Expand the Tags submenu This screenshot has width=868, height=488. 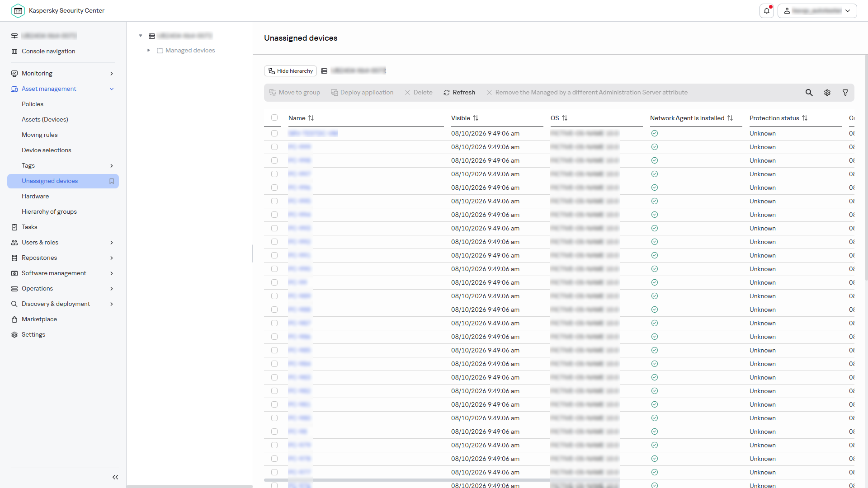pyautogui.click(x=112, y=166)
